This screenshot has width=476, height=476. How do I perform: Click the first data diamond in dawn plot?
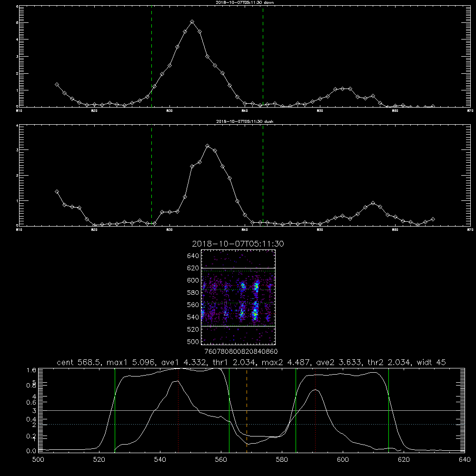point(57,84)
